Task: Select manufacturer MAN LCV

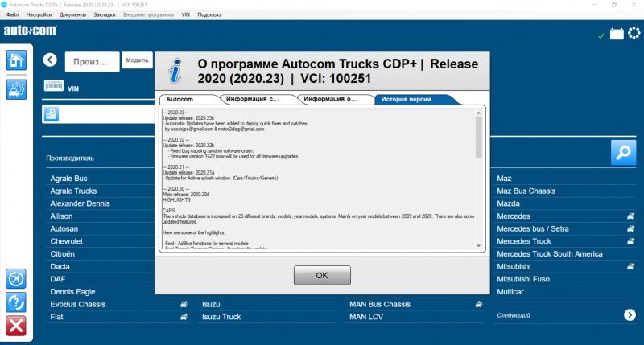Action: (366, 317)
